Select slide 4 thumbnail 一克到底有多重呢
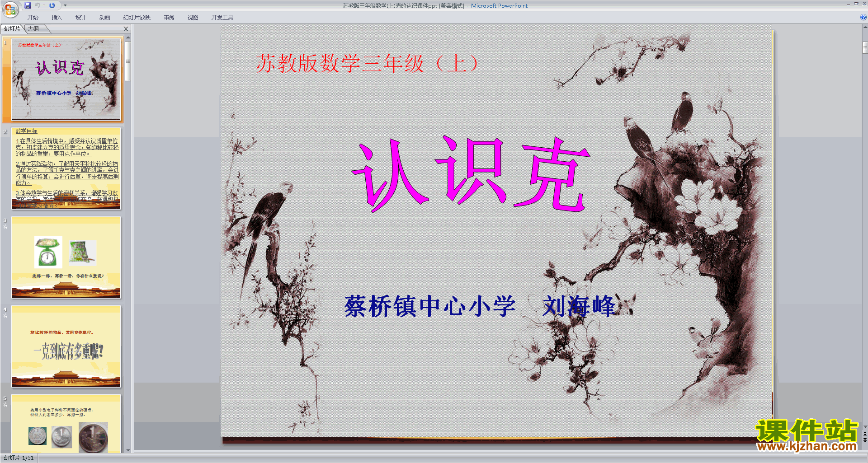Viewport: 868px width, 463px height. click(x=66, y=346)
